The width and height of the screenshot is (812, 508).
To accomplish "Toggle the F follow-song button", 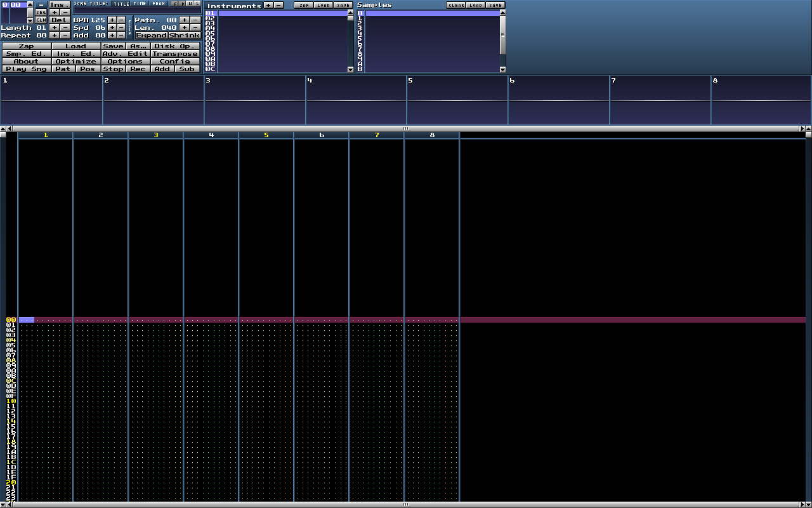I will (174, 4).
